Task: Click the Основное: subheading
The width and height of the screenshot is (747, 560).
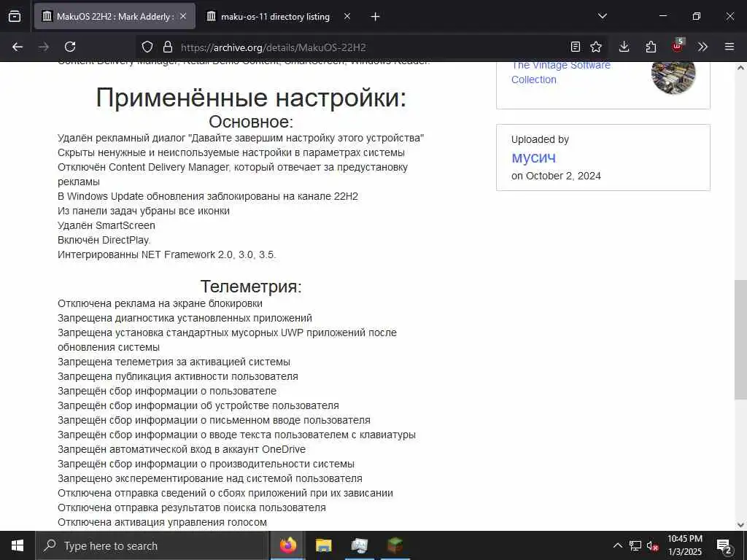Action: (251, 122)
